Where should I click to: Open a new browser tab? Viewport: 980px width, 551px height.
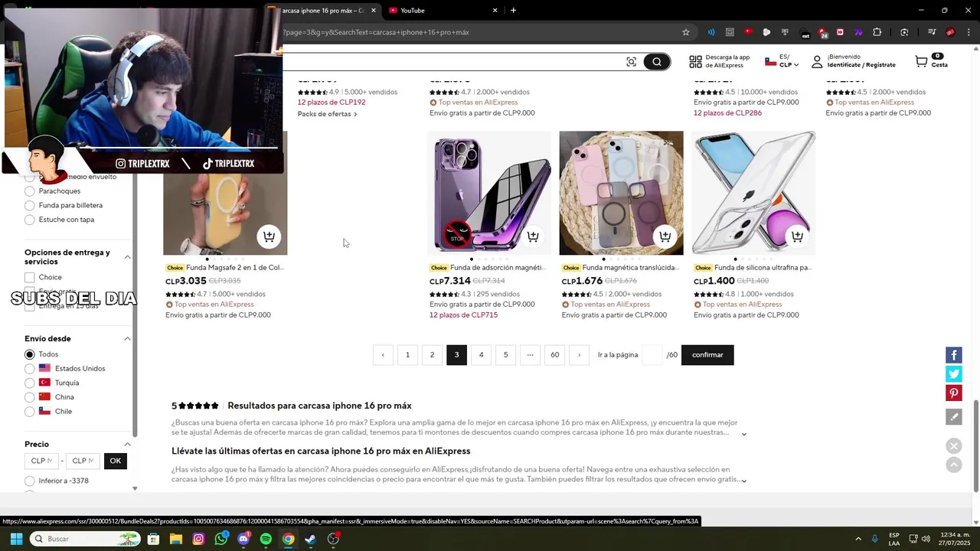[513, 10]
